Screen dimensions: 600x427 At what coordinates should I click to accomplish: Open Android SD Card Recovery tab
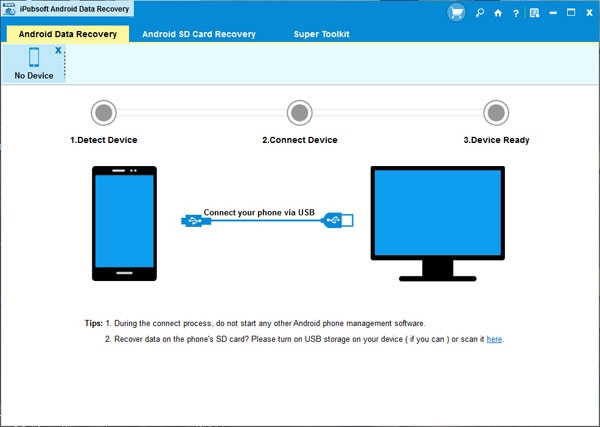[199, 34]
